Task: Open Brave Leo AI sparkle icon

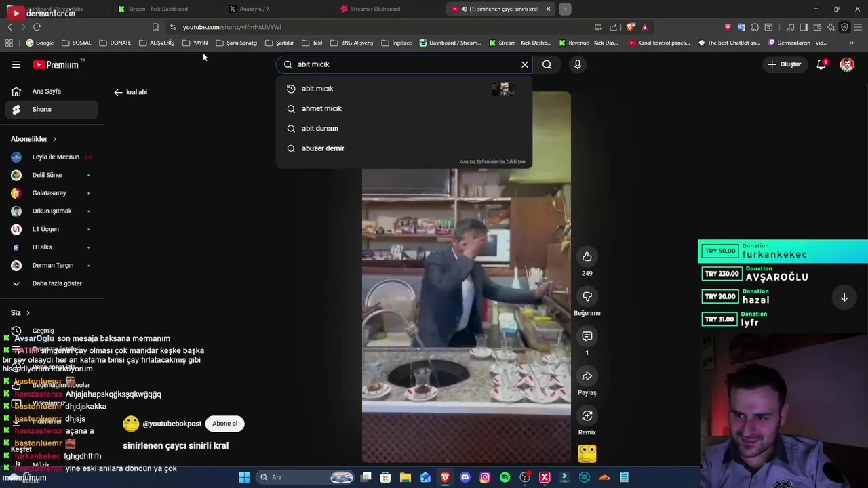Action: (831, 27)
